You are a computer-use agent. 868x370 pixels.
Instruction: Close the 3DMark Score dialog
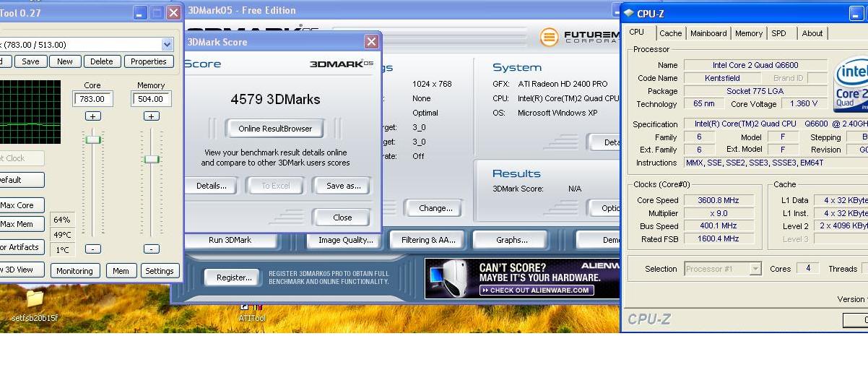tap(371, 42)
